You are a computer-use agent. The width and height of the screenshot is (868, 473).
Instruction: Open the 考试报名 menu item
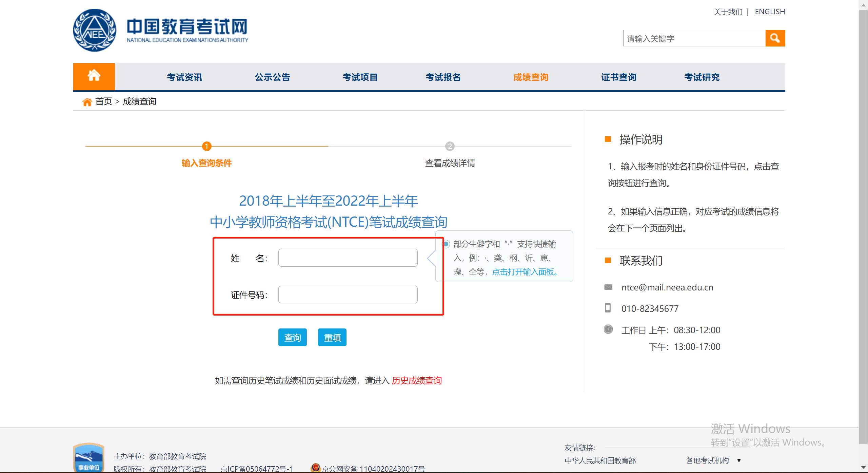pyautogui.click(x=443, y=77)
